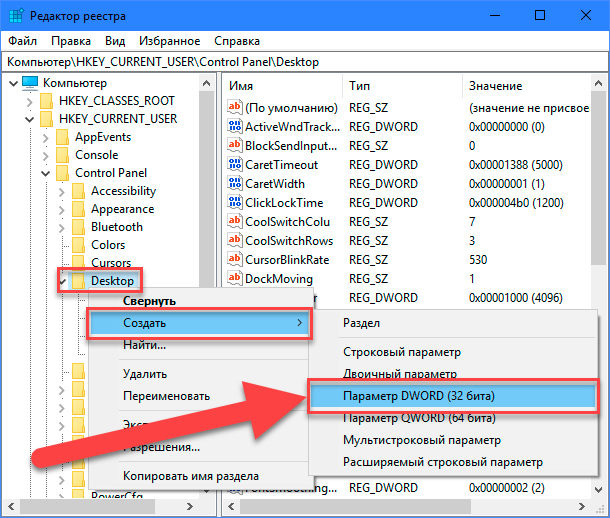Click the string icon of DockMoving value
The height and width of the screenshot is (518, 610).
point(235,278)
